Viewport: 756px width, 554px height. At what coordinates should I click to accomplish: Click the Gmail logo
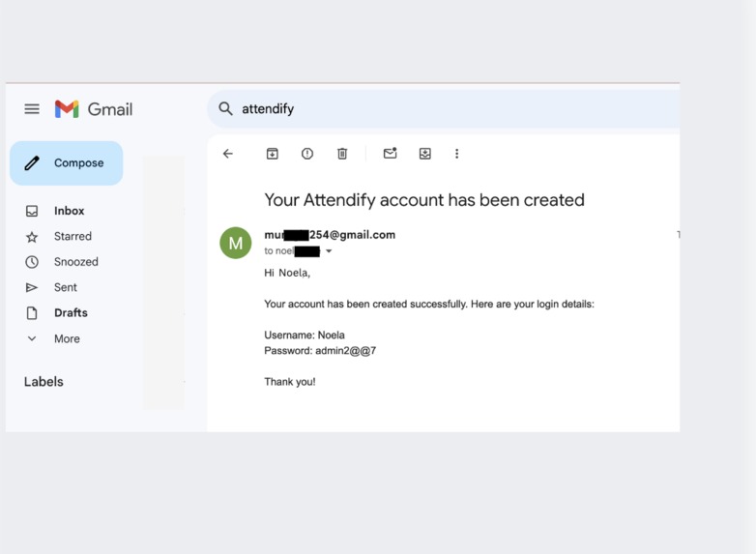(x=94, y=109)
